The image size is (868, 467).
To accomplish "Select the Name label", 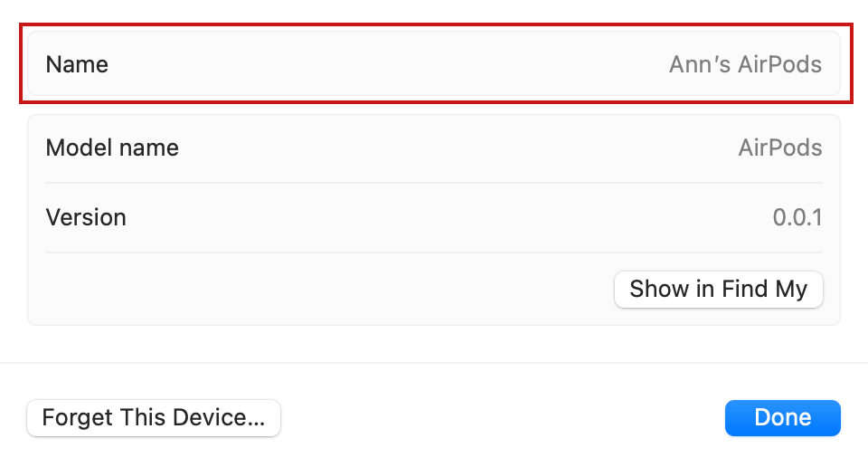I will (x=77, y=65).
